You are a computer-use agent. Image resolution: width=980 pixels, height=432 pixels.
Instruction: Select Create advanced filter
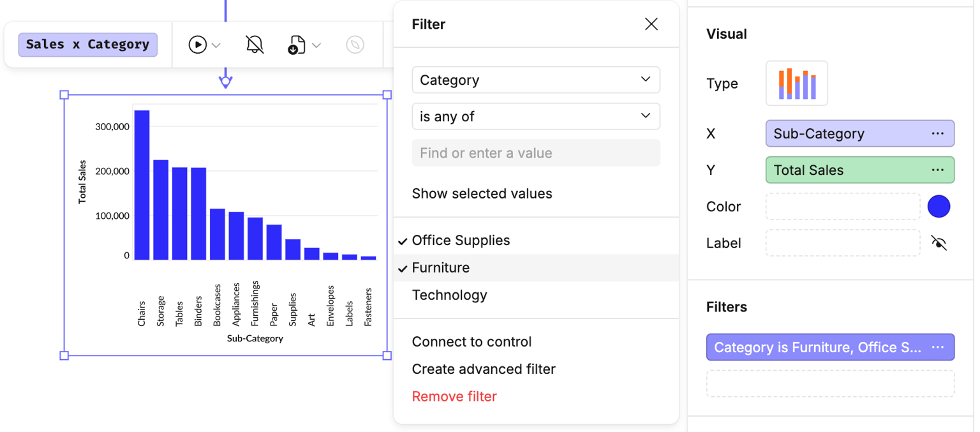[484, 369]
